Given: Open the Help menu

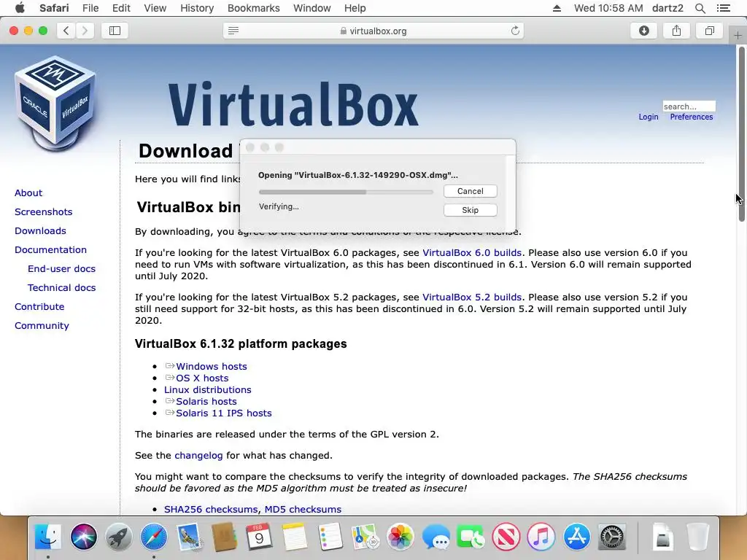Looking at the screenshot, I should tap(355, 8).
